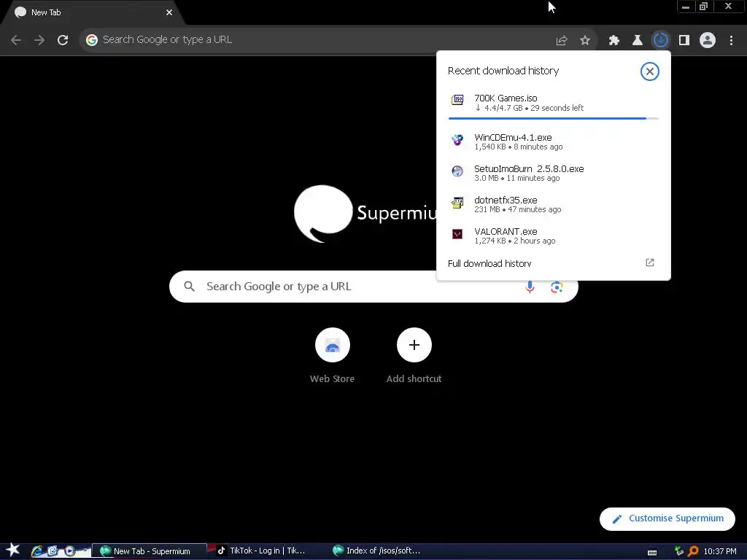Switch to New Tab - Supermium taskbar button

149,551
